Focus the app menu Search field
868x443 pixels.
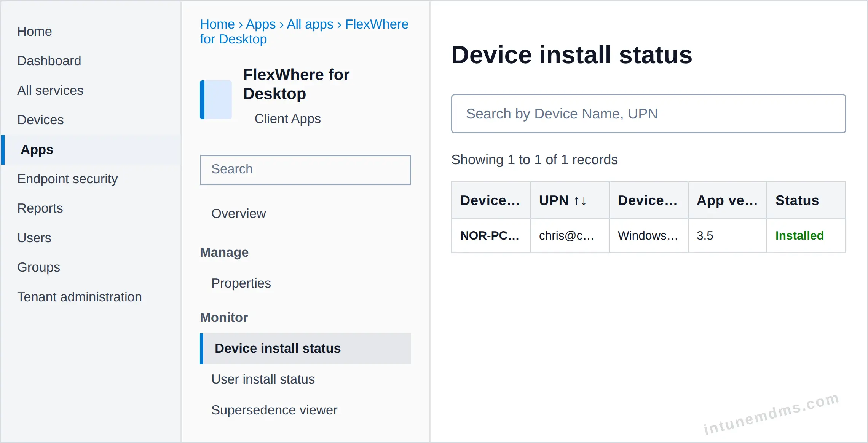[x=305, y=170]
